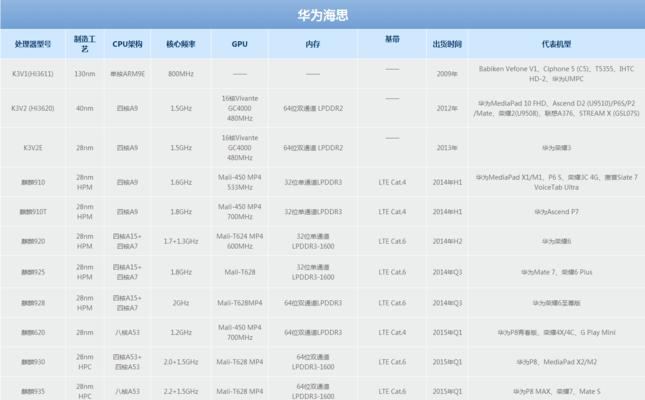Select the 800MHz frequency cell
The width and height of the screenshot is (645, 400).
pos(181,74)
